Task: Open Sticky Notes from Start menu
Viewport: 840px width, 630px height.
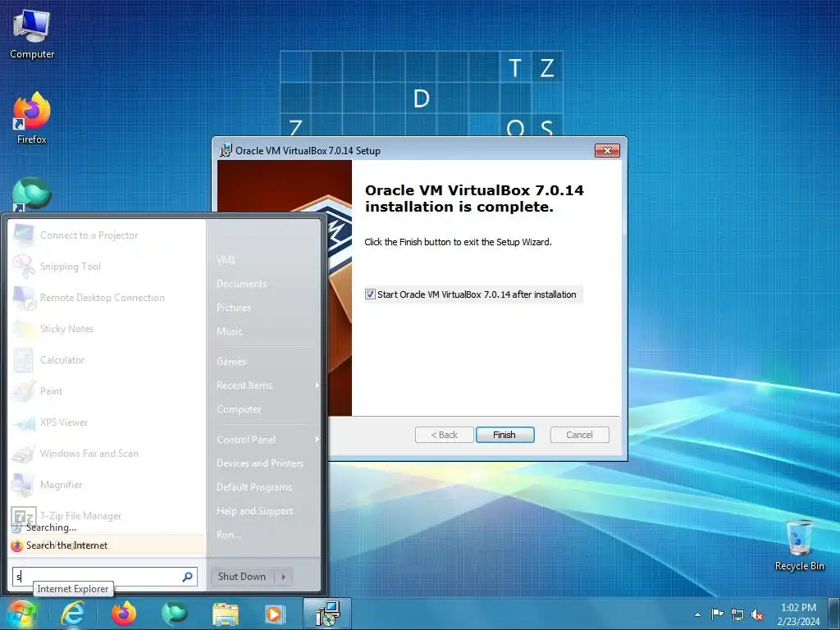Action: click(107, 328)
